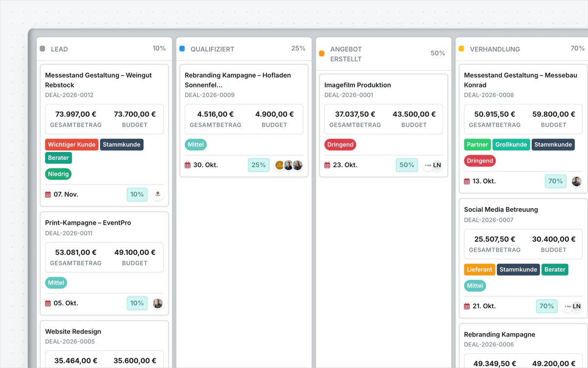This screenshot has height=368, width=588.
Task: Click deal number DEAL-2026-0009
Action: (x=210, y=95)
